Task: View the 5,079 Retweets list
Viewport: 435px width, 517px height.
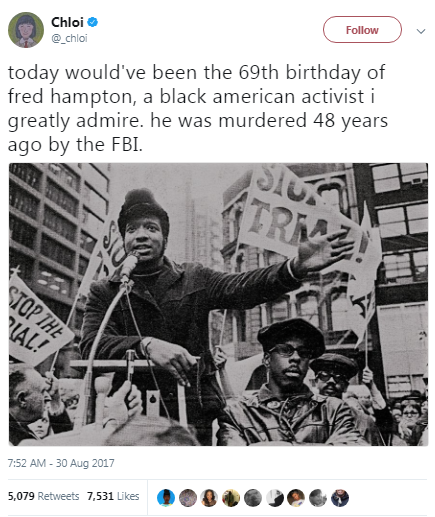Action: click(43, 496)
